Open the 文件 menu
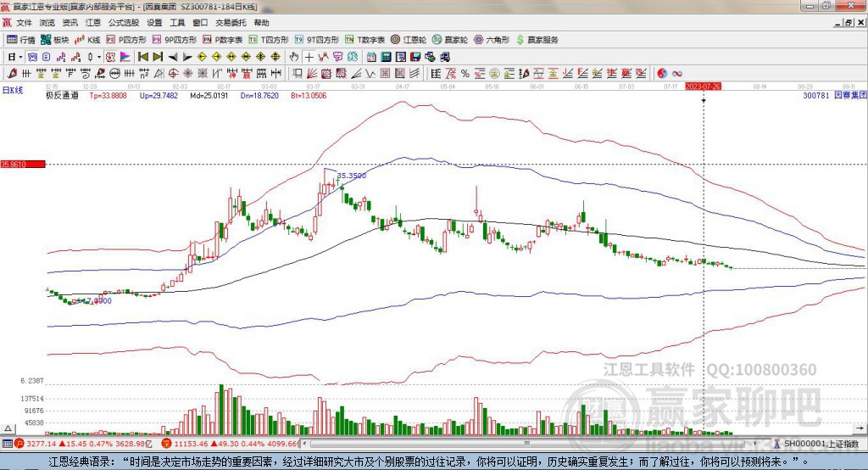Image resolution: width=868 pixels, height=470 pixels. pyautogui.click(x=24, y=23)
